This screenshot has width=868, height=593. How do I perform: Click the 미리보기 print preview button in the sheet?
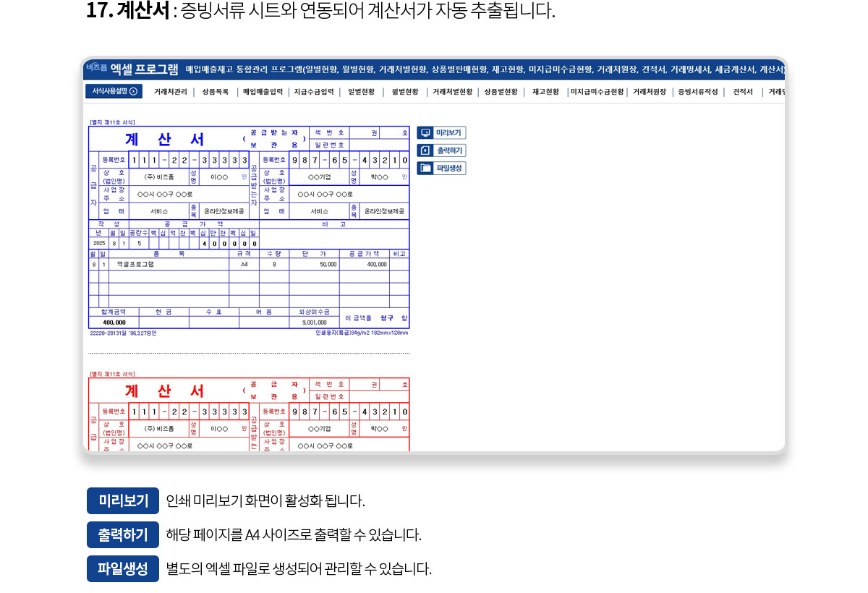(x=441, y=133)
